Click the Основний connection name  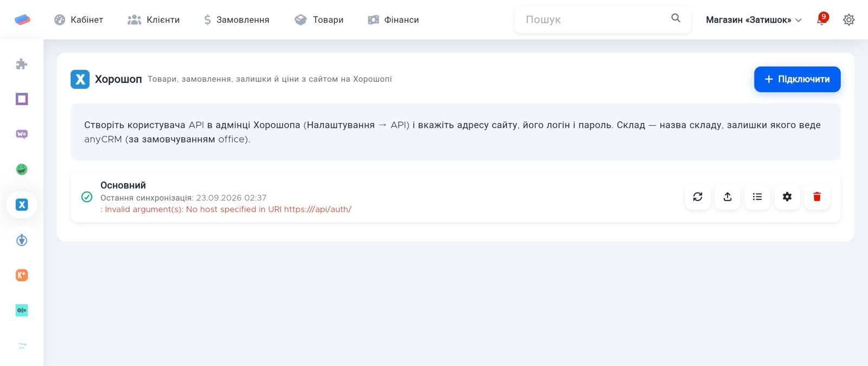click(123, 185)
